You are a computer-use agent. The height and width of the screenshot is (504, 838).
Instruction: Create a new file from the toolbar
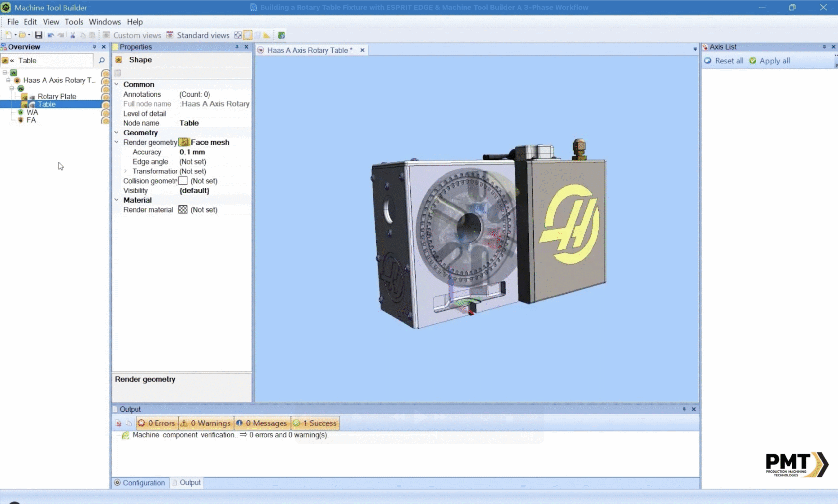tap(9, 35)
